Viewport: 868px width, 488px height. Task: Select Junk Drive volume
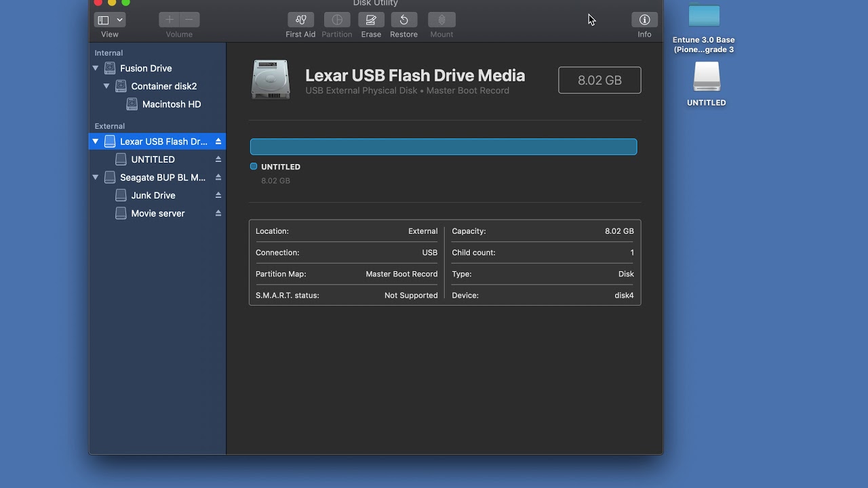point(157,195)
